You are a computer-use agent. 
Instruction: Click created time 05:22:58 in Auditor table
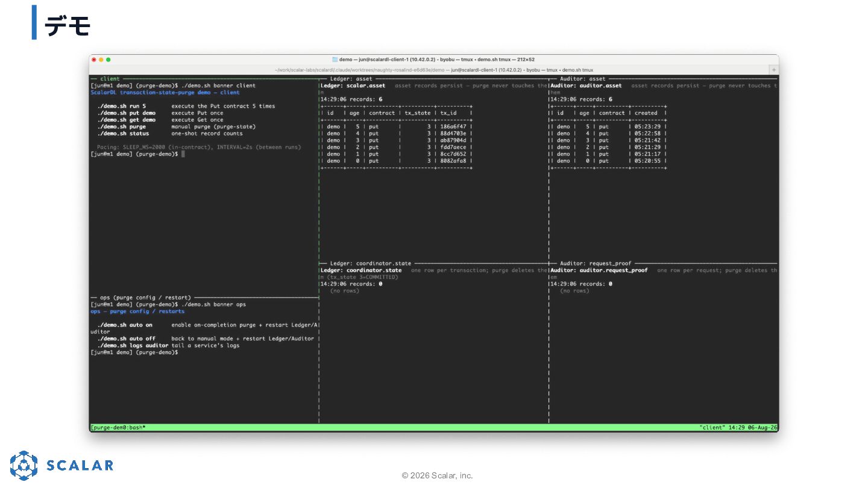(x=647, y=133)
